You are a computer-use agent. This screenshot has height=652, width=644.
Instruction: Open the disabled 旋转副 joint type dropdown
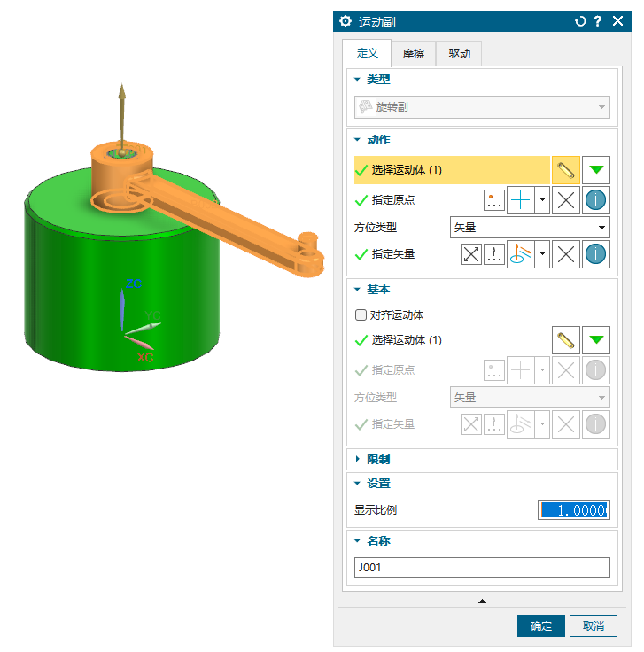pyautogui.click(x=482, y=107)
